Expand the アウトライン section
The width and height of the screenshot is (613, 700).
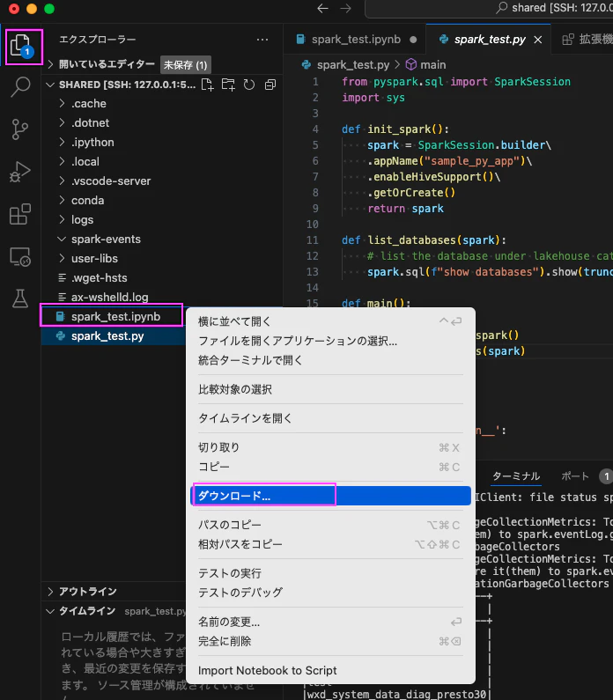tap(50, 592)
